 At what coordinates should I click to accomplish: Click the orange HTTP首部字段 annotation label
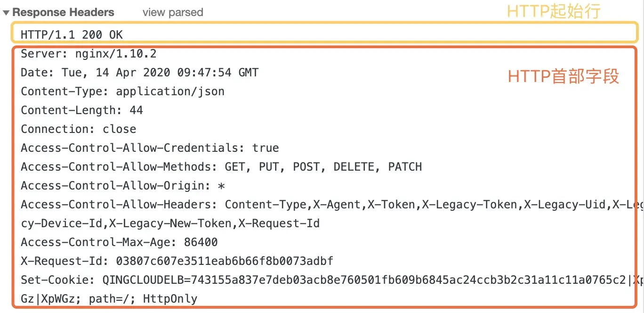tap(563, 76)
